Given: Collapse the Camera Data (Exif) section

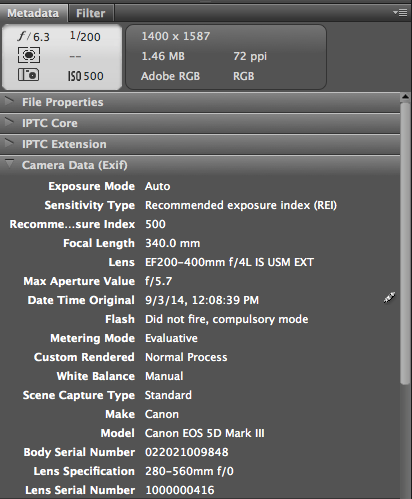Looking at the screenshot, I should click(x=9, y=164).
